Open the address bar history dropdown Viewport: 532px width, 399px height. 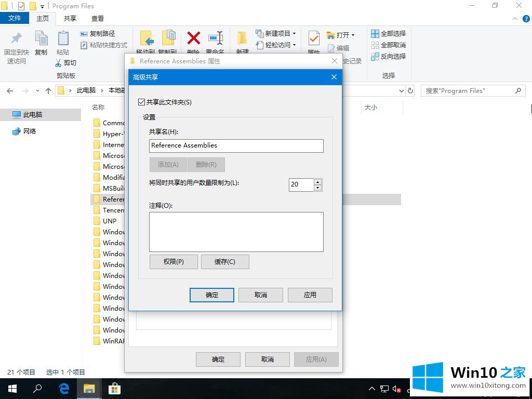tap(401, 91)
